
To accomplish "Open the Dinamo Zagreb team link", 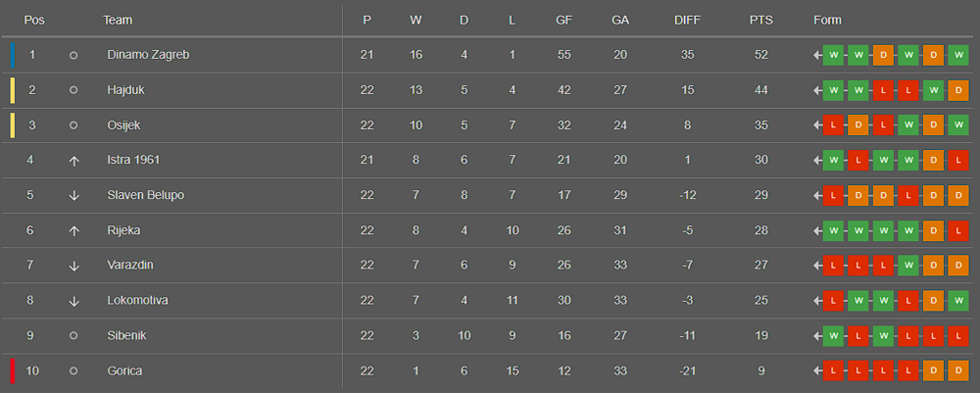I will [148, 55].
